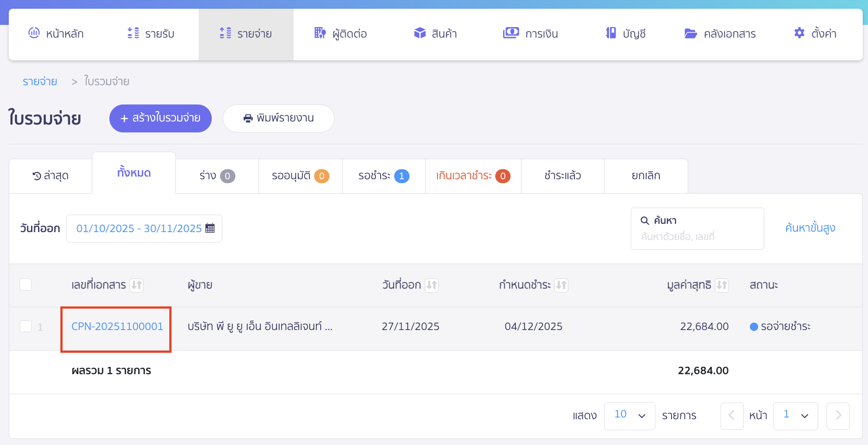Click the blue รอจ่ายชำระ status dot
Image resolution: width=868 pixels, height=445 pixels.
(x=754, y=327)
